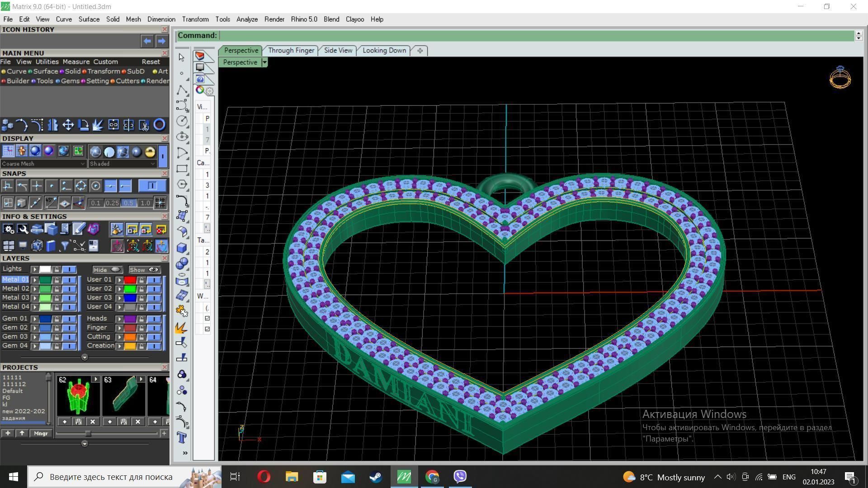Open the Transform menu
This screenshot has height=488, width=868.
tap(195, 19)
